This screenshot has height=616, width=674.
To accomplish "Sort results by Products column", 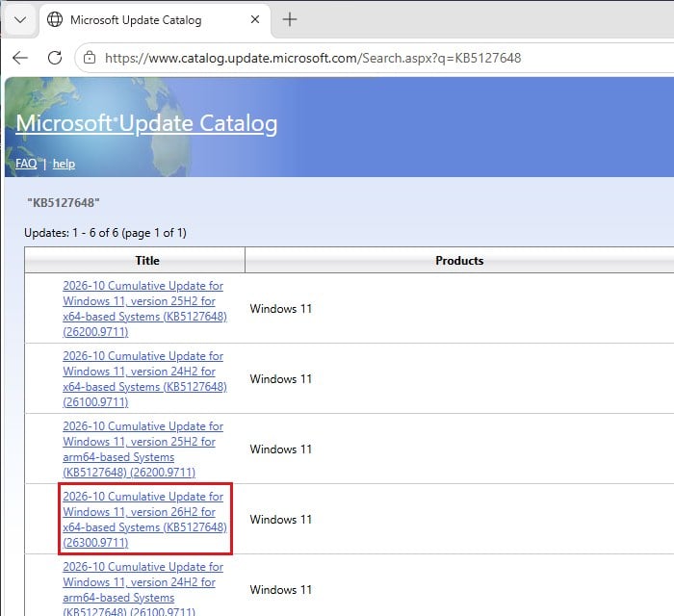I will click(x=459, y=260).
